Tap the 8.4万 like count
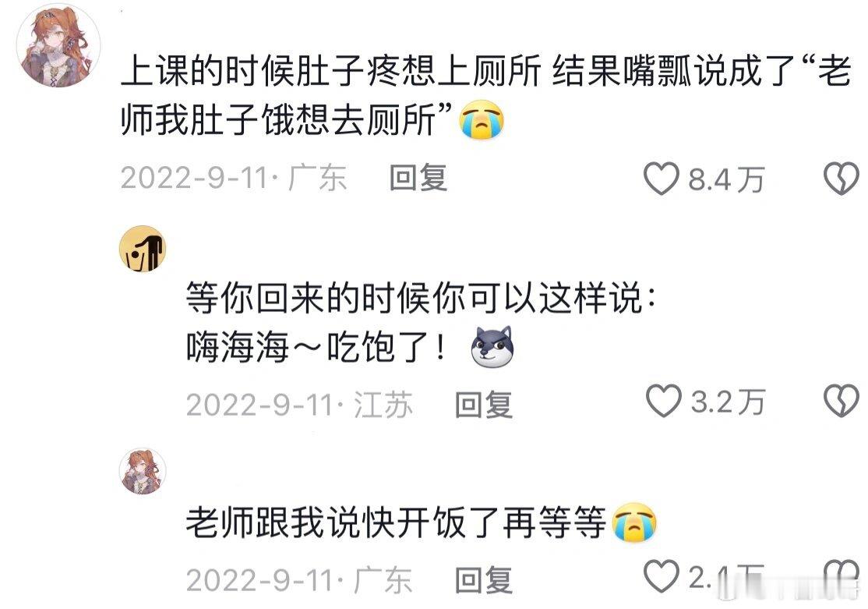Viewport: 868px width, 609px height. coord(726,179)
